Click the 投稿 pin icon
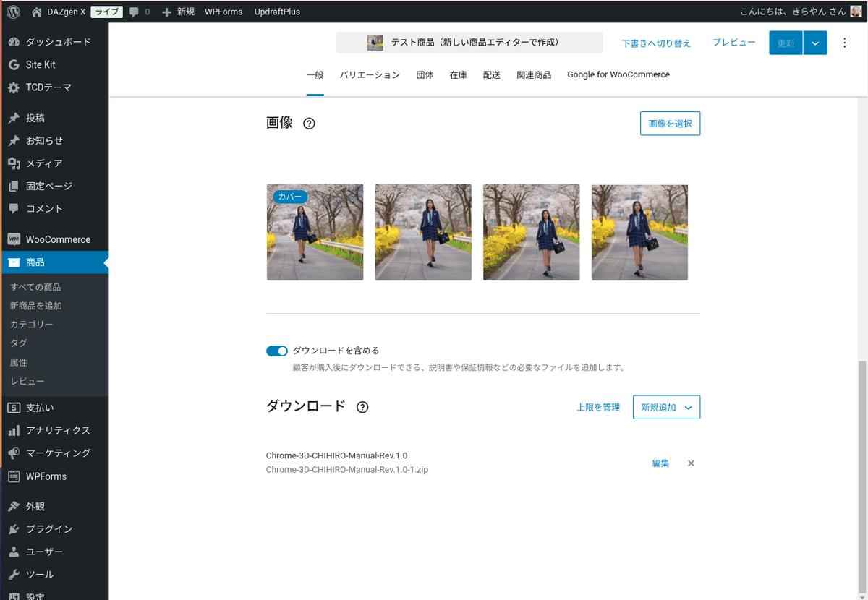The width and height of the screenshot is (868, 600). click(x=14, y=118)
